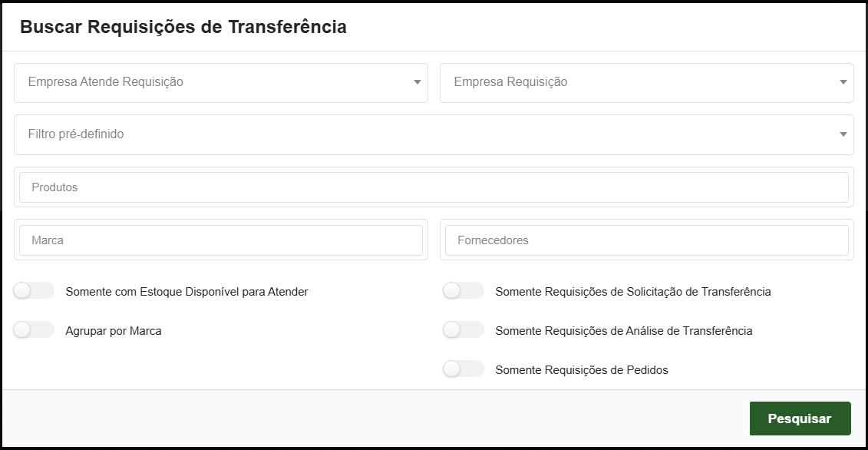Activate the Somente Requisições de Pedidos switch

[x=464, y=369]
